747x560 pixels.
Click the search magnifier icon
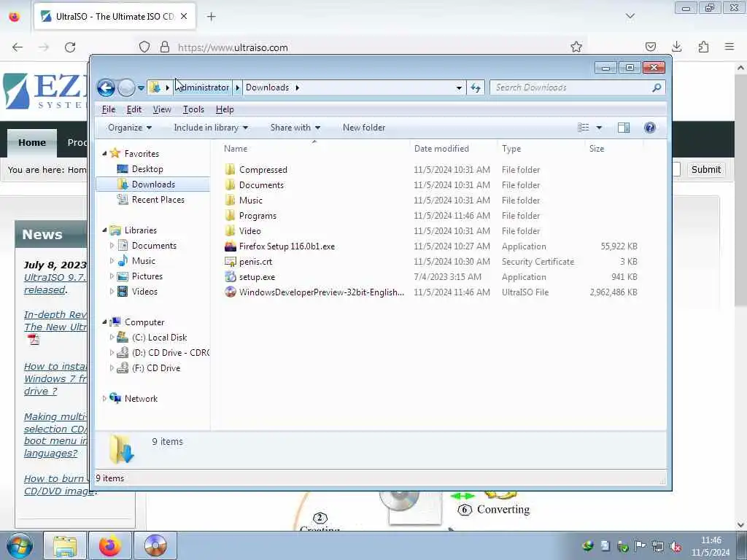point(657,87)
